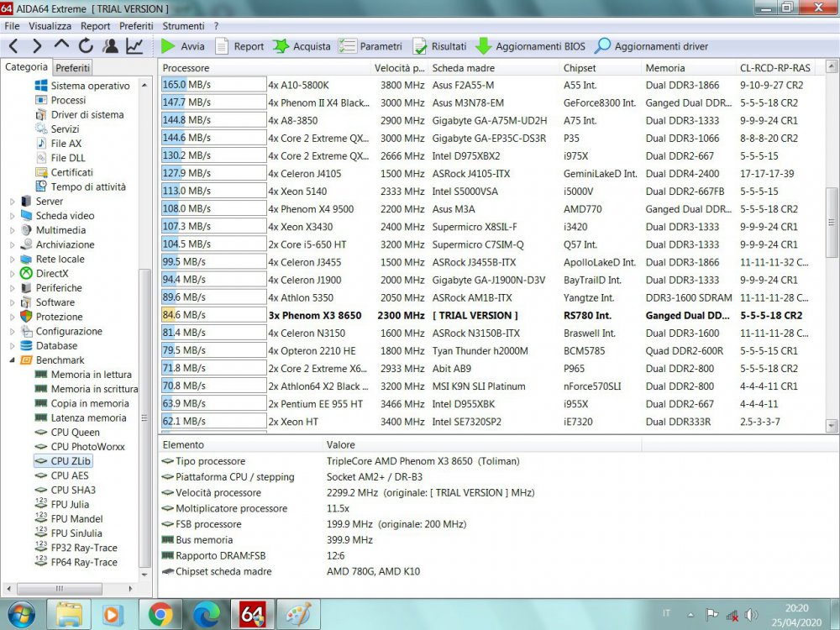This screenshot has height=630, width=840.
Task: Go up one level with Up arrow
Action: (62, 46)
